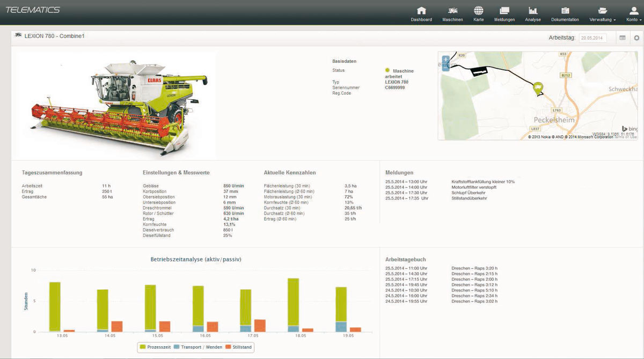Viewport: 644px width, 359px height.
Task: Select the Korbposition value 37 mm
Action: tap(231, 192)
